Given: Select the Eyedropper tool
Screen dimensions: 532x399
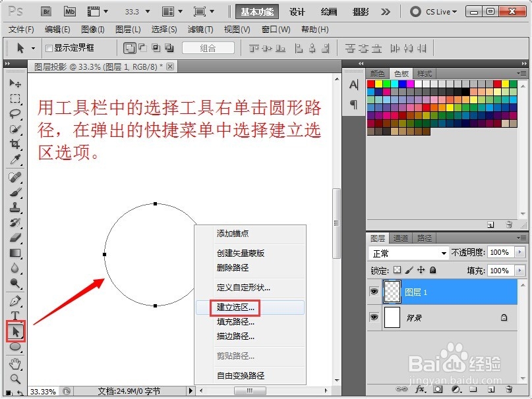Looking at the screenshot, I should [15, 159].
